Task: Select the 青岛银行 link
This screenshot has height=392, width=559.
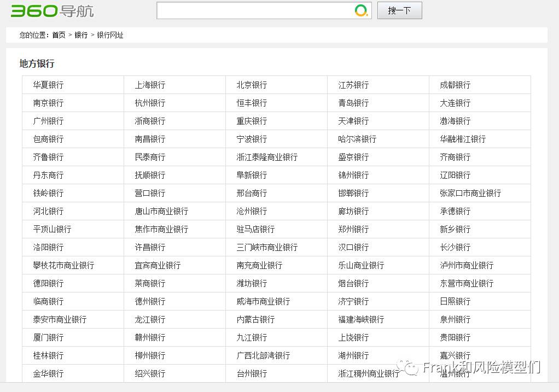Action: (x=353, y=103)
